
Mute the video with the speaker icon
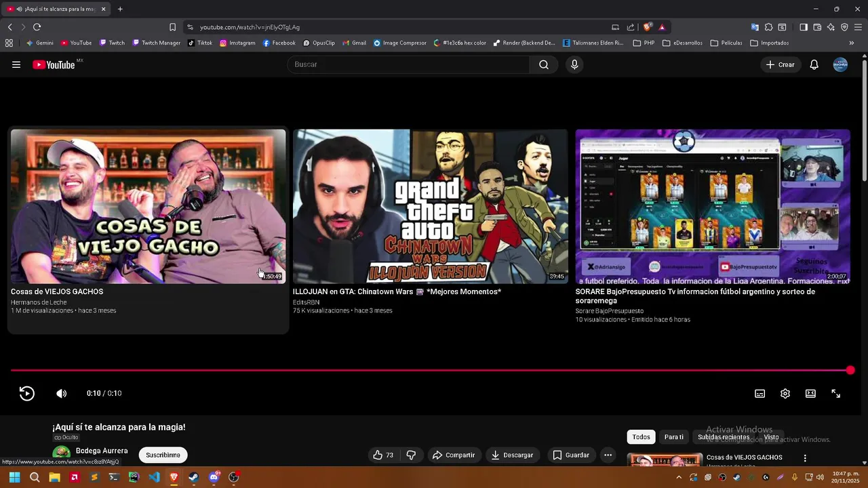pos(61,393)
